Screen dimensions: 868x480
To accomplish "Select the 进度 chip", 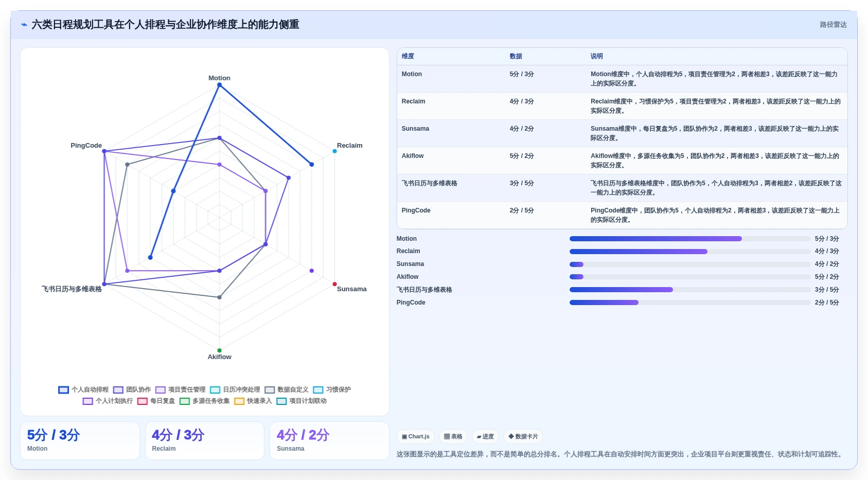I will (x=485, y=437).
